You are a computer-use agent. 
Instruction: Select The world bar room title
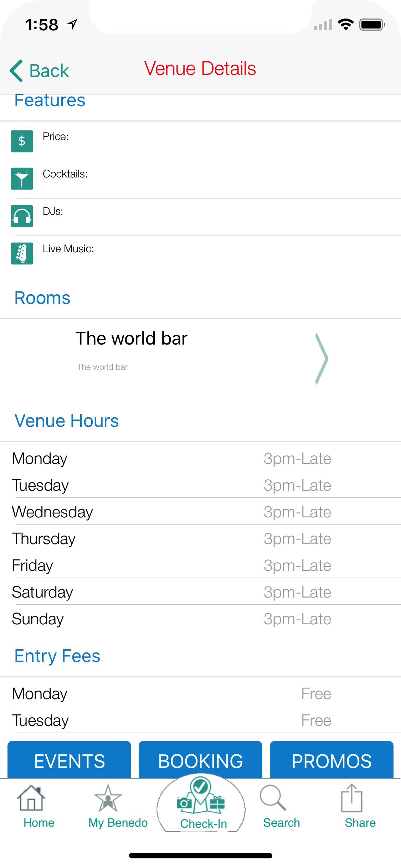132,339
